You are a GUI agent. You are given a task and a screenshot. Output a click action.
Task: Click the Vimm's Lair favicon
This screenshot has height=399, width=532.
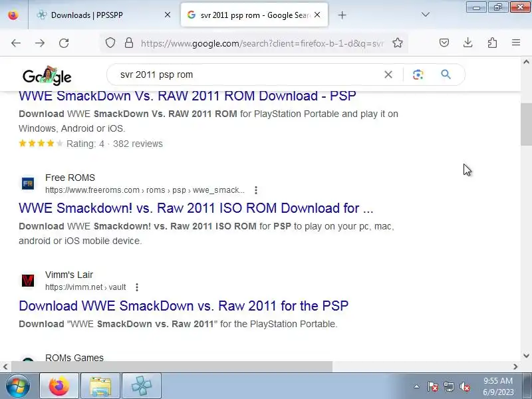(x=28, y=281)
